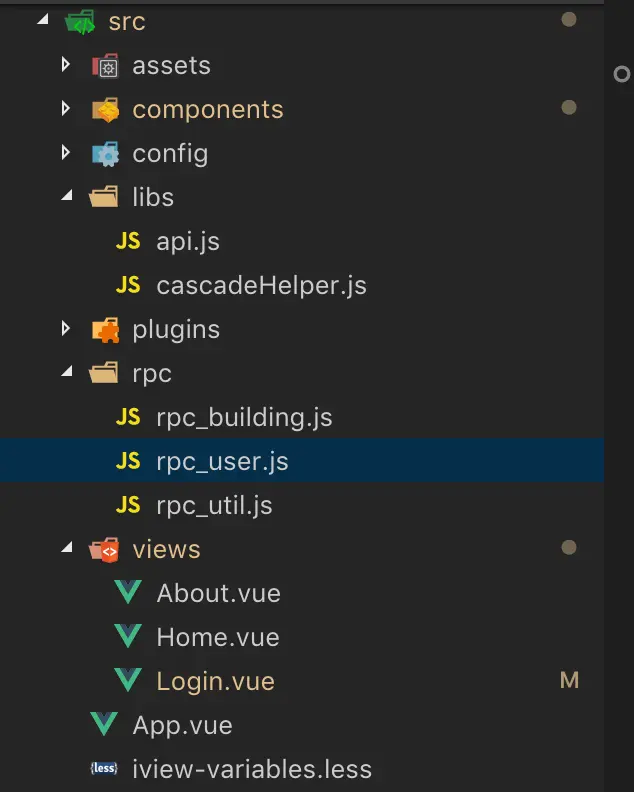The width and height of the screenshot is (634, 792).
Task: Click the components folder icon
Action: coord(105,110)
